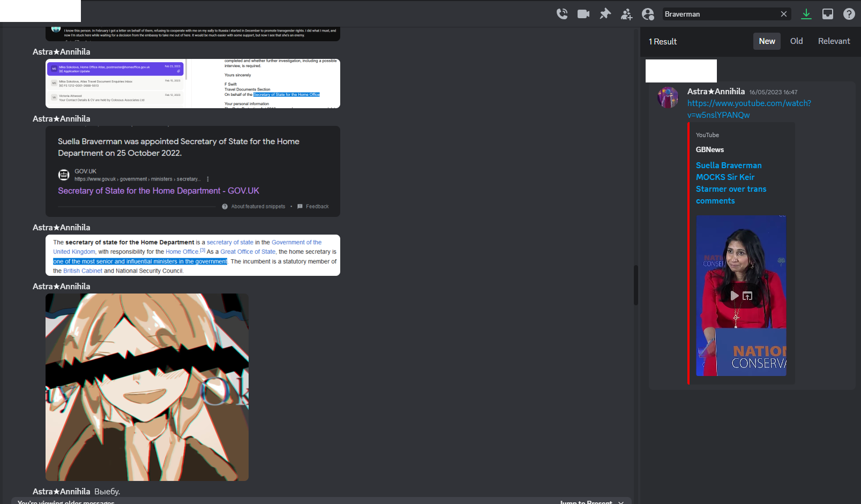
Task: Click the 'YouTube' provider label in embed
Action: [x=707, y=135]
